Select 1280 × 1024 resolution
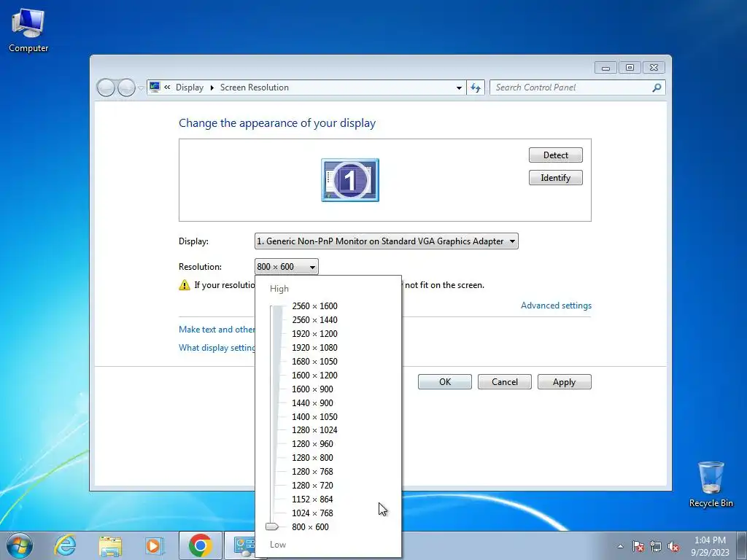This screenshot has height=560, width=747. [x=314, y=430]
